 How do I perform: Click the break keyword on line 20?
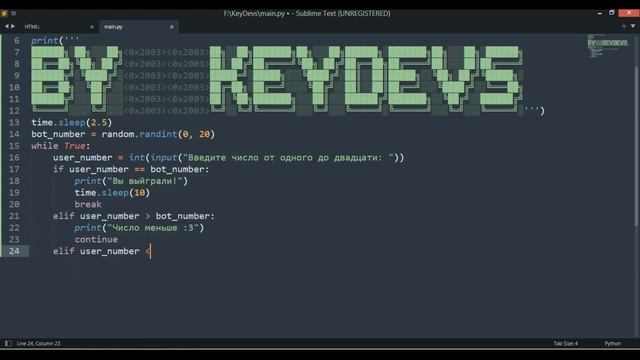click(x=88, y=204)
